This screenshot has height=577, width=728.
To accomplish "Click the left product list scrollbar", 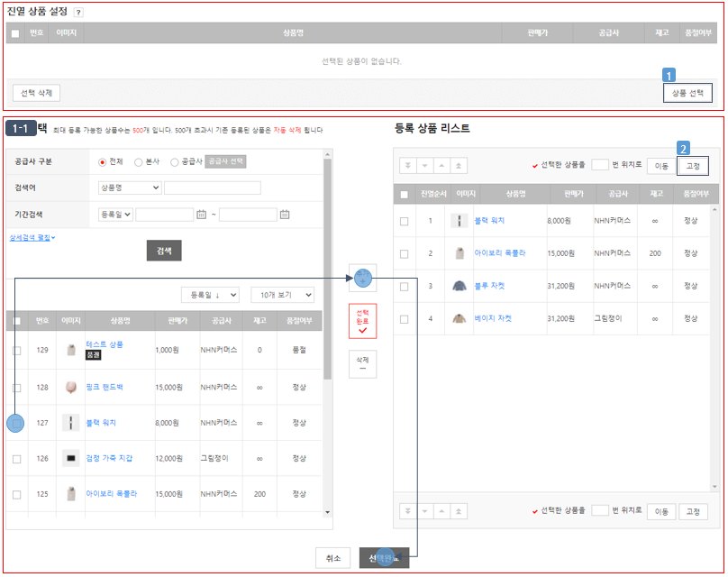I will 327,334.
